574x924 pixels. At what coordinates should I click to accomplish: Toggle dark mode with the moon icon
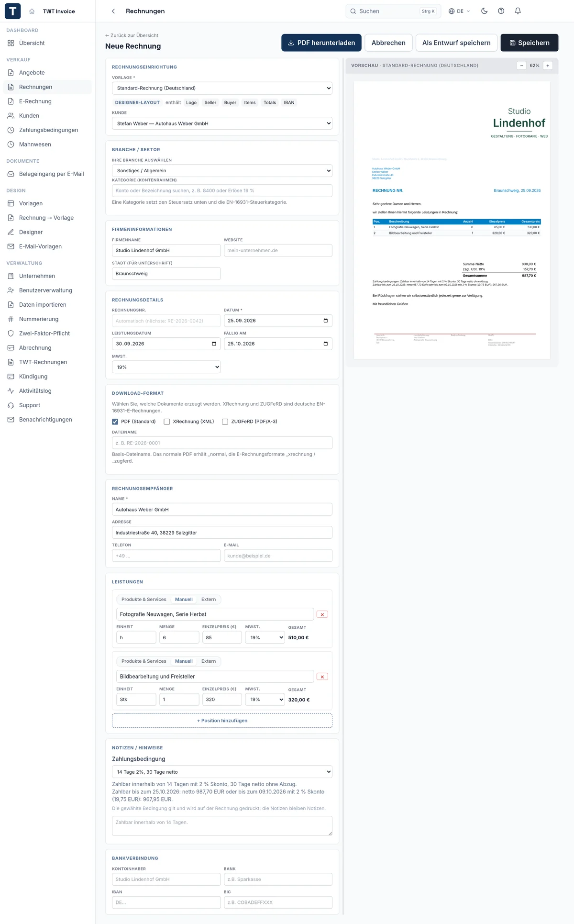pos(484,11)
